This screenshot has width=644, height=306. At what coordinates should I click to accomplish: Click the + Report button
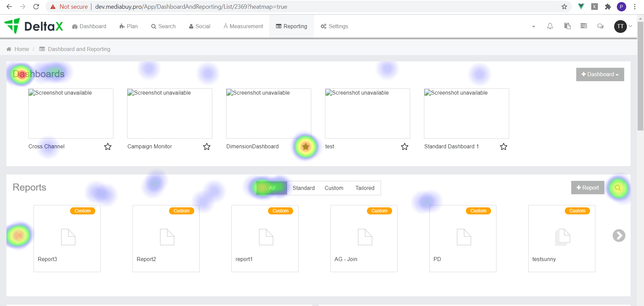(x=588, y=188)
